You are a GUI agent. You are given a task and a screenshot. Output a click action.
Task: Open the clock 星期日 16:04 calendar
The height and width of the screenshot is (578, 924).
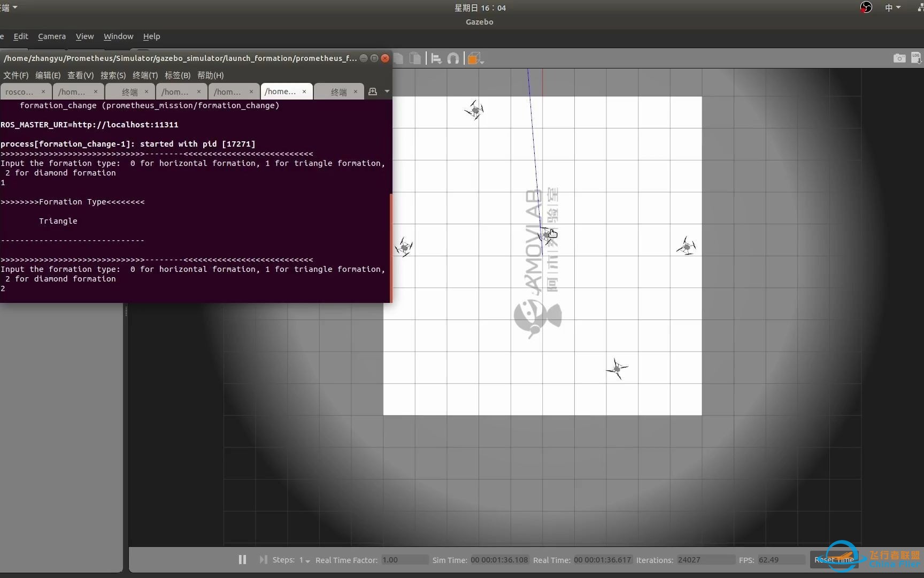point(480,7)
